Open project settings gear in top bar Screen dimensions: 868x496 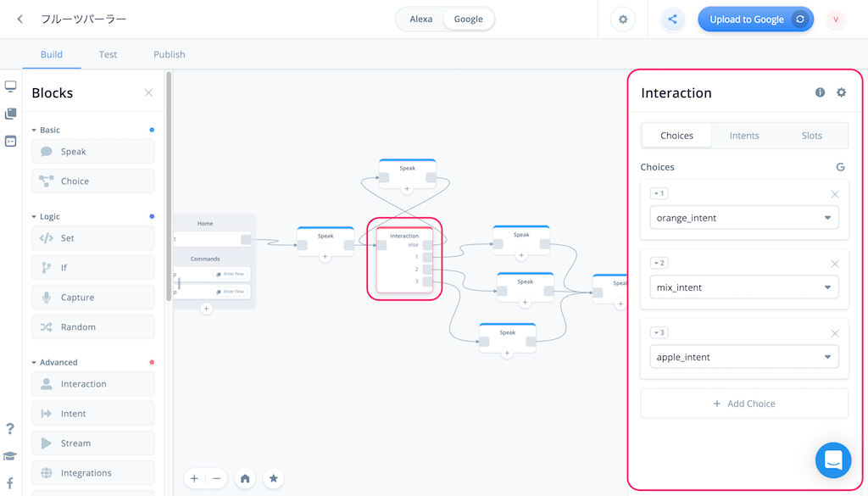click(623, 20)
